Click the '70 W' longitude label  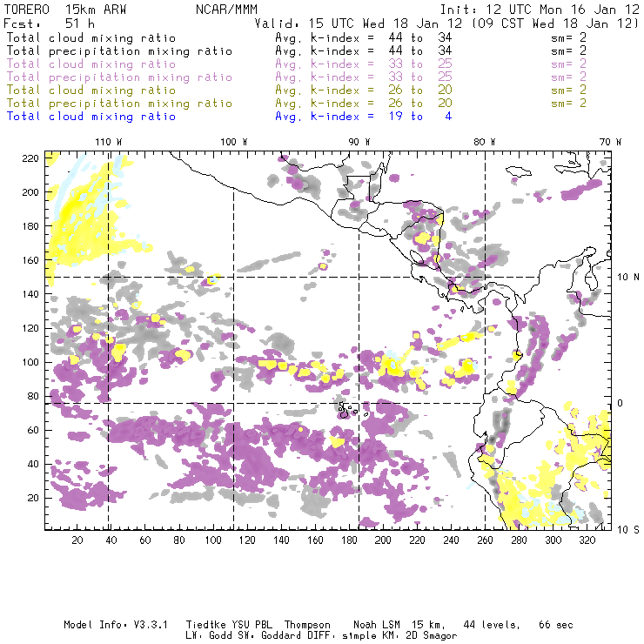point(610,142)
